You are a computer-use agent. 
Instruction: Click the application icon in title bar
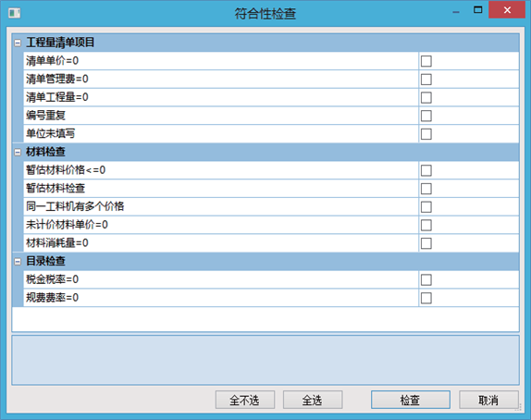pos(14,13)
